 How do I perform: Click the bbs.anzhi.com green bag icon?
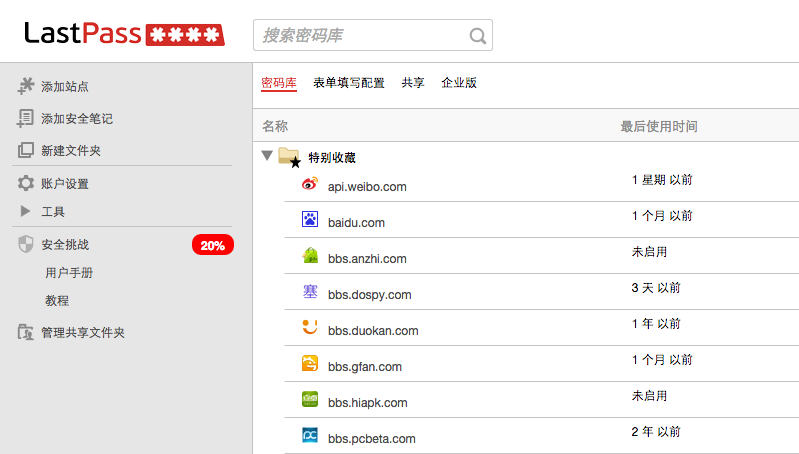click(x=310, y=255)
